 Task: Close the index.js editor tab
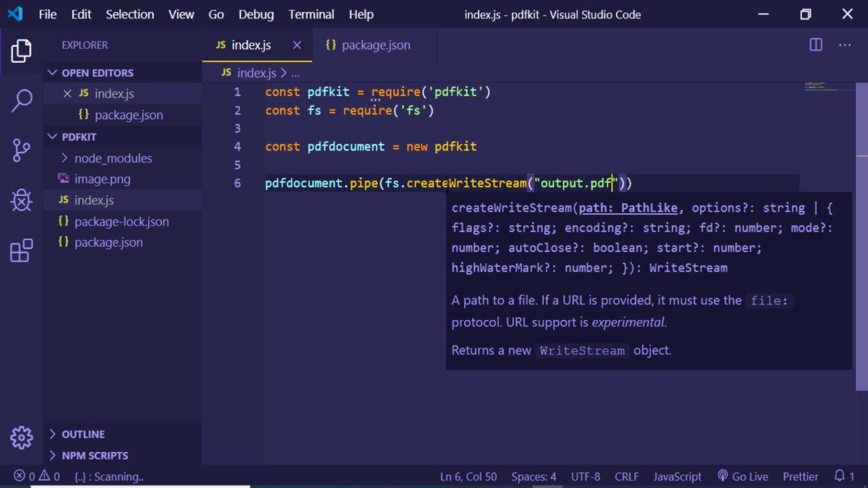pyautogui.click(x=297, y=45)
